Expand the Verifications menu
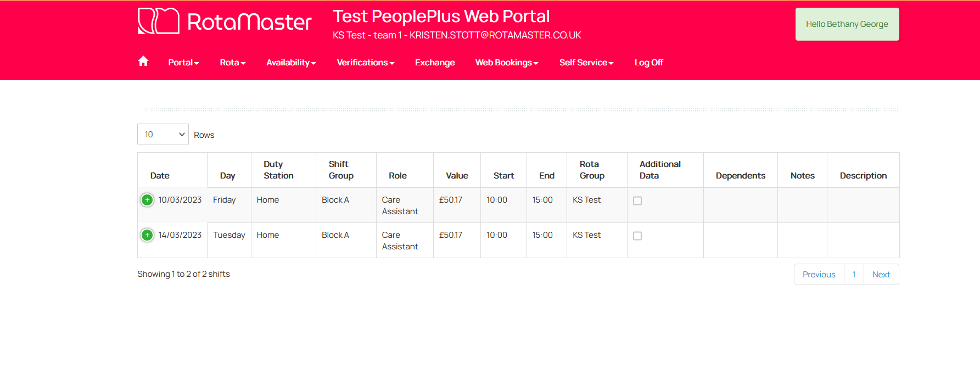Image resolution: width=980 pixels, height=379 pixels. pyautogui.click(x=366, y=63)
